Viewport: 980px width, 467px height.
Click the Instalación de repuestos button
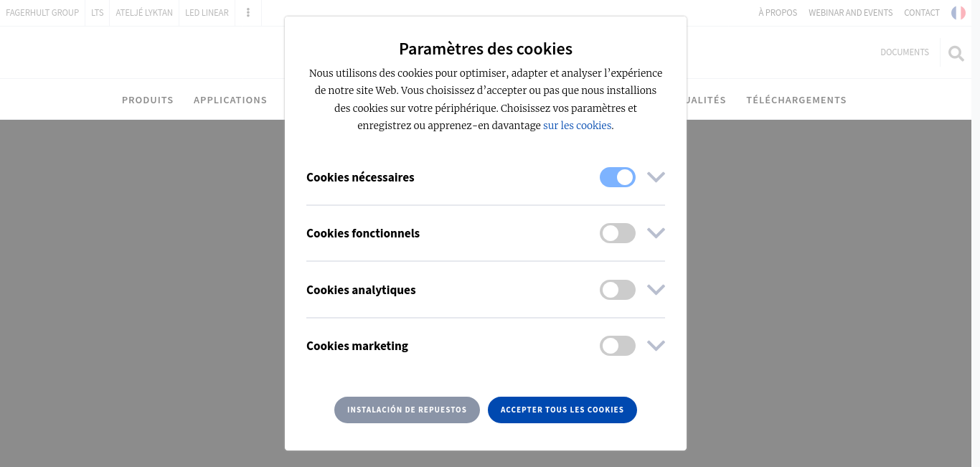(x=407, y=410)
